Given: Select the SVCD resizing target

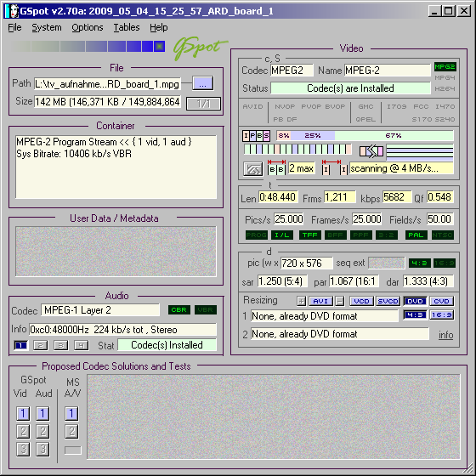Looking at the screenshot, I should tap(388, 301).
